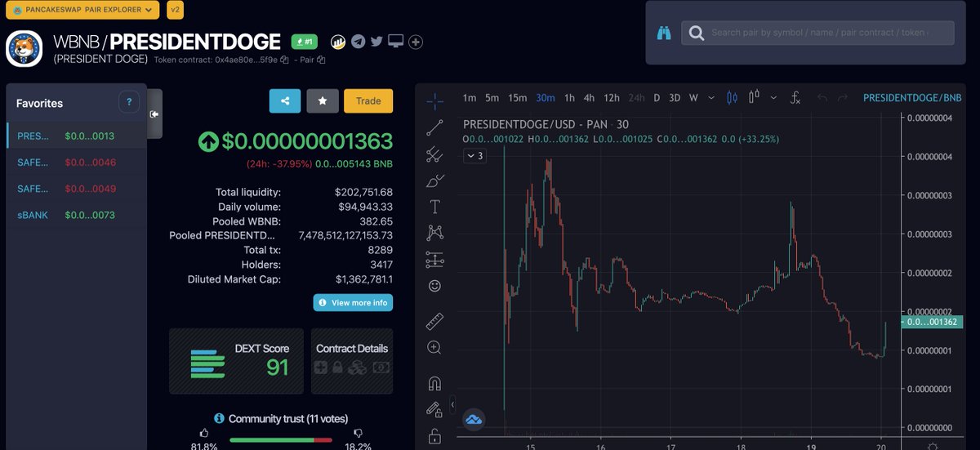Select the zoom in tool
The height and width of the screenshot is (450, 980).
pos(434,348)
